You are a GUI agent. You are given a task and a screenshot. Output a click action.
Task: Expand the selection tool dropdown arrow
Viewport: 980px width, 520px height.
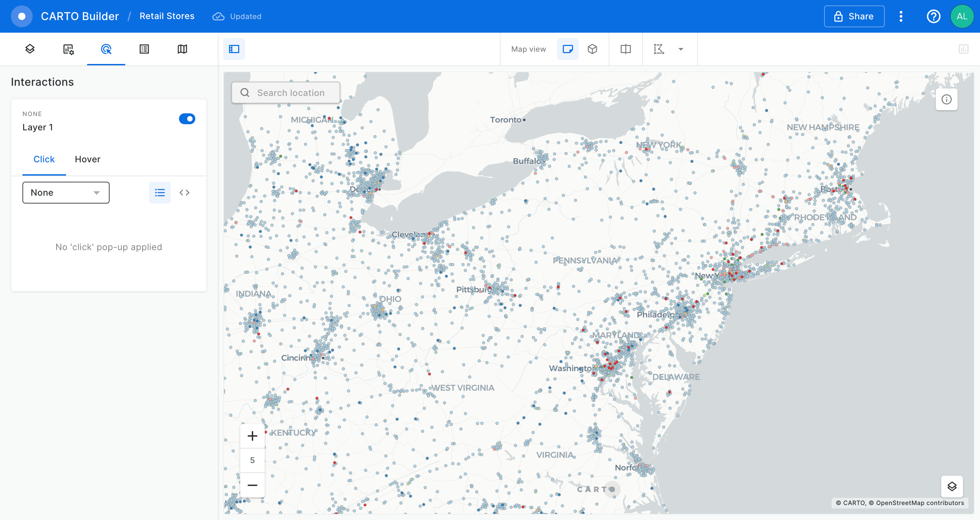click(x=681, y=49)
